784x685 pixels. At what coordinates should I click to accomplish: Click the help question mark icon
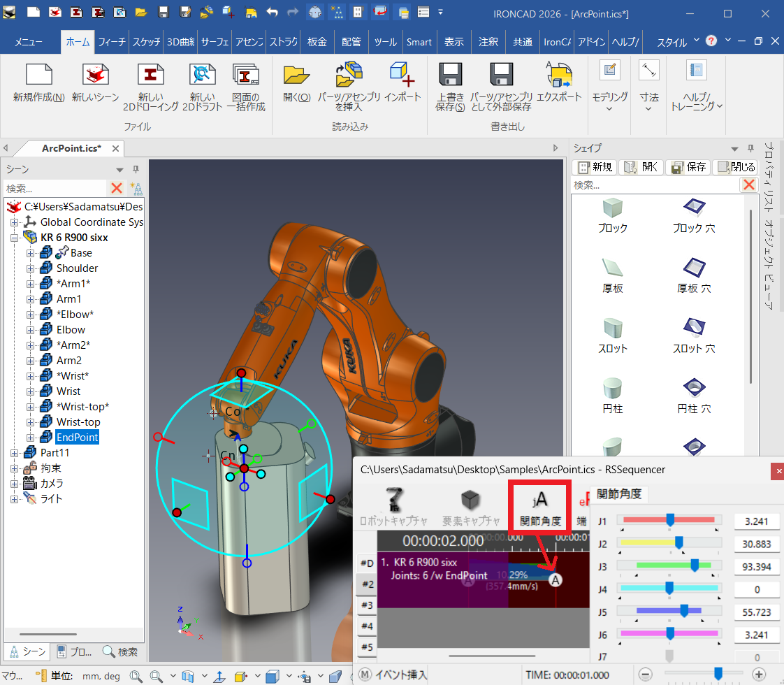pyautogui.click(x=711, y=41)
